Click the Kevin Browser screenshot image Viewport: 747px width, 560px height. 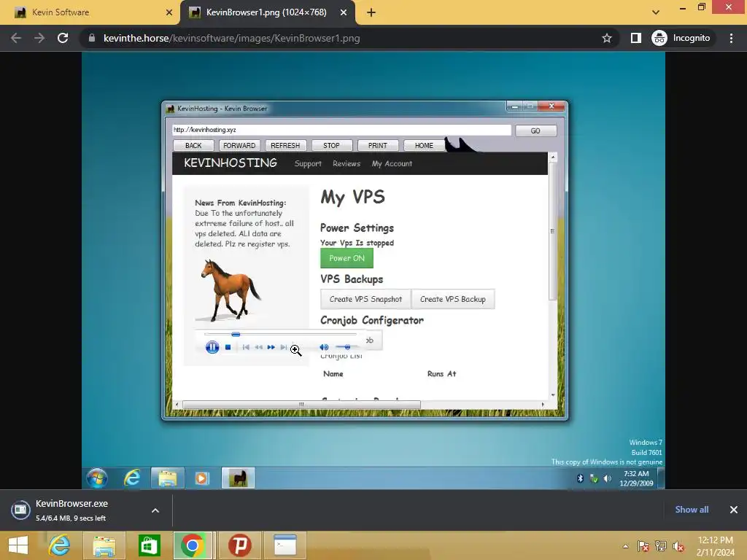373,271
